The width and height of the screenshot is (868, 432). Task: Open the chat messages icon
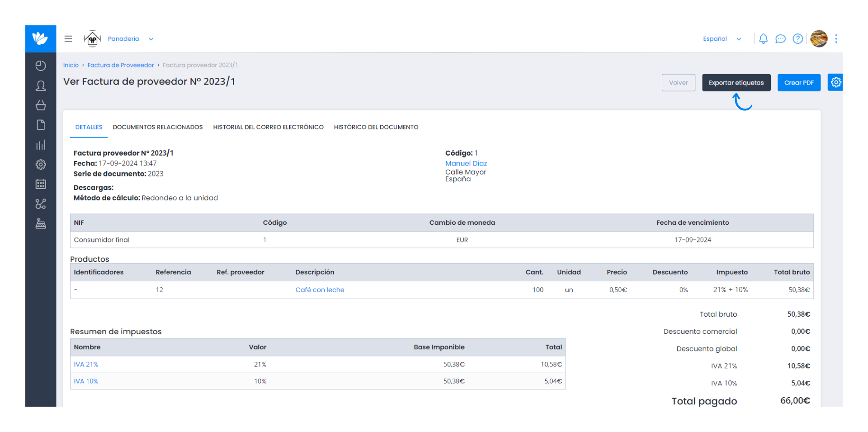pos(780,39)
